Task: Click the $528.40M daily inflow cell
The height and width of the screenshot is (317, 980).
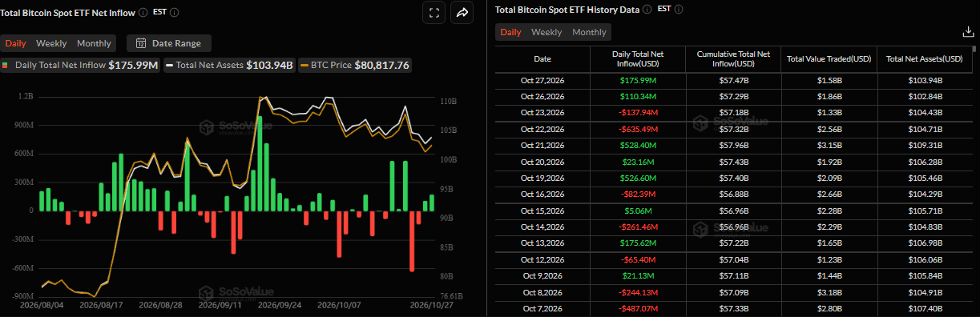Action: coord(638,145)
